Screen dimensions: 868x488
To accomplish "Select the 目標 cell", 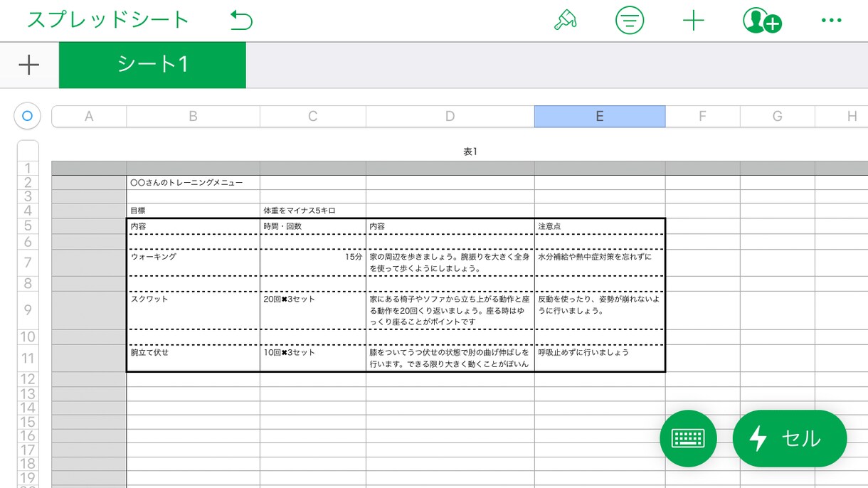I will [193, 211].
